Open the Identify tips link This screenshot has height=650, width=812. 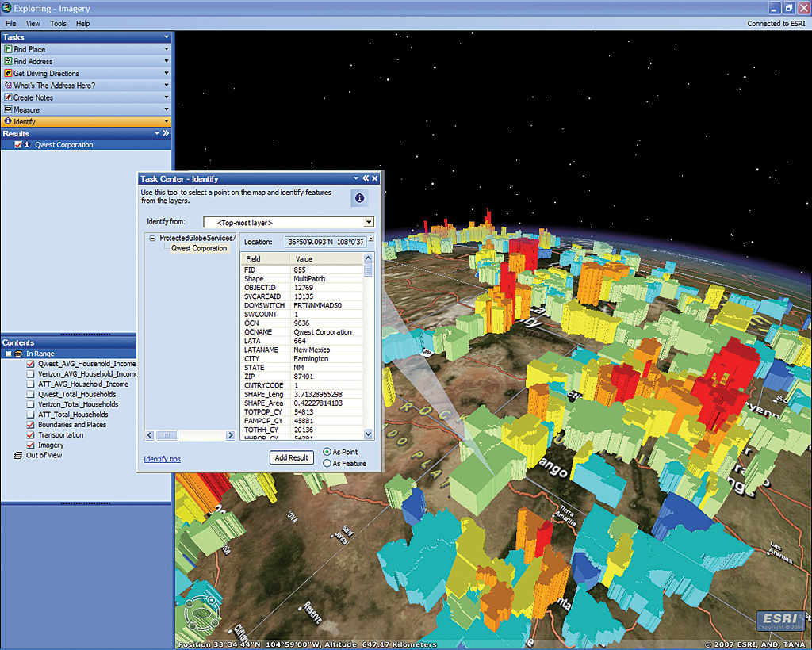point(162,459)
